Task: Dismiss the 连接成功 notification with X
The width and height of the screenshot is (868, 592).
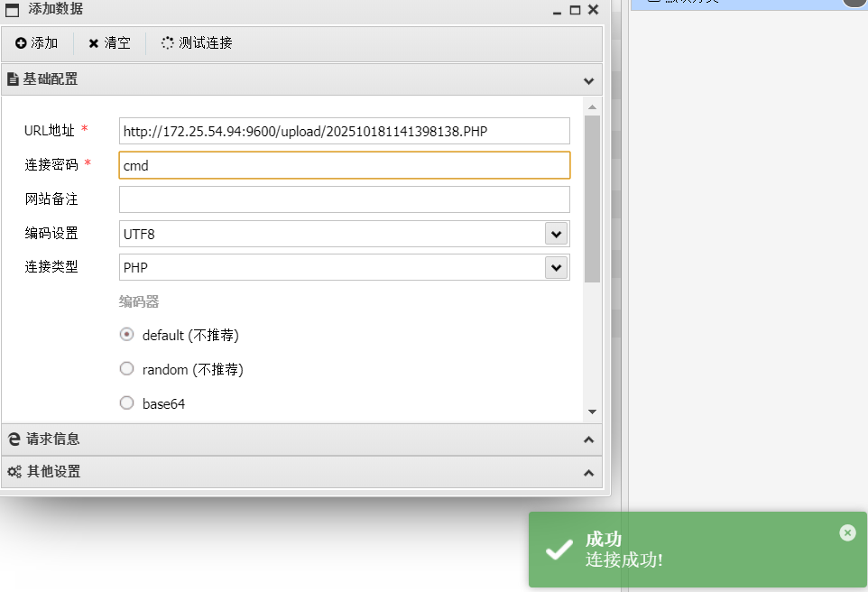Action: [x=847, y=532]
